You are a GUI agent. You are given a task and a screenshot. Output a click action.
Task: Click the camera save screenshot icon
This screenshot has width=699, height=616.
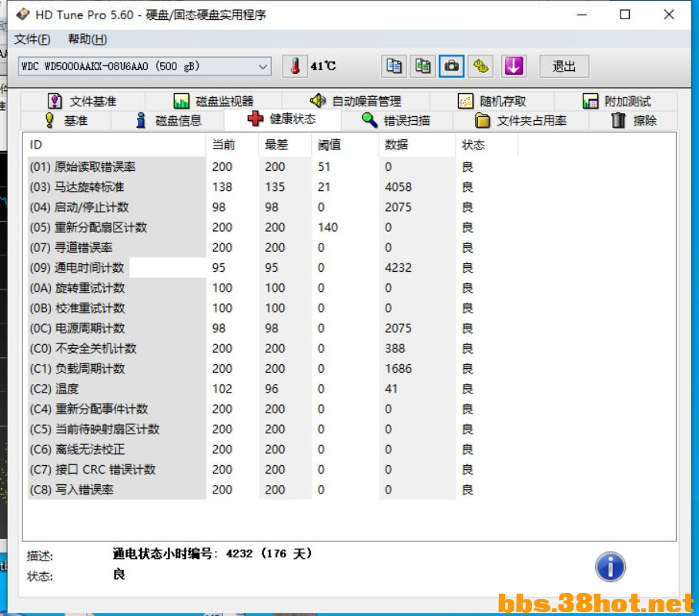[452, 66]
